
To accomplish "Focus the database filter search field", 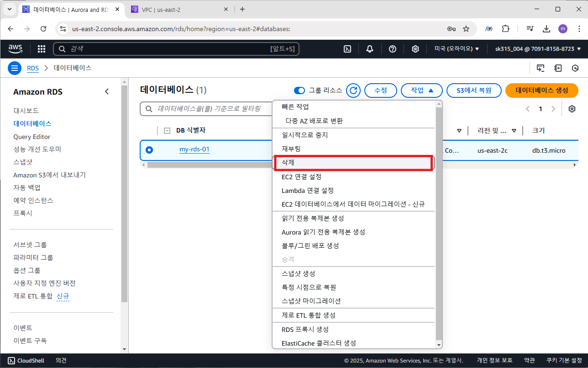I will (206, 109).
